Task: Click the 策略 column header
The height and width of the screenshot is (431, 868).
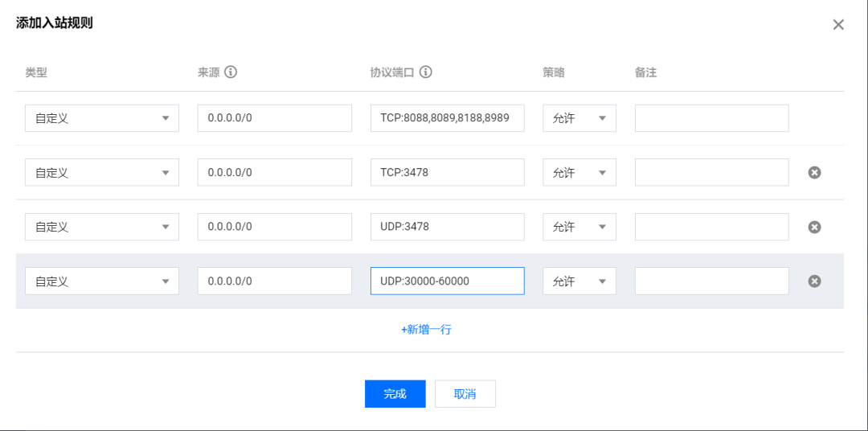Action: (554, 72)
